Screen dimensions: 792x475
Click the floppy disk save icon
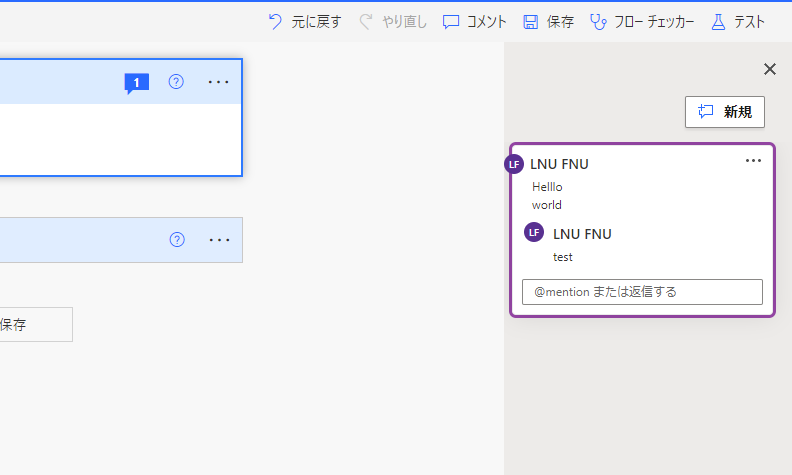tap(530, 22)
